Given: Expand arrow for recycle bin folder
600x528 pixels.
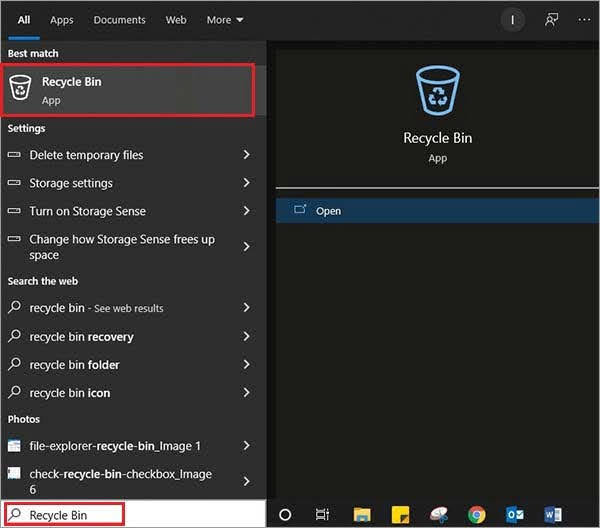Looking at the screenshot, I should tap(246, 364).
